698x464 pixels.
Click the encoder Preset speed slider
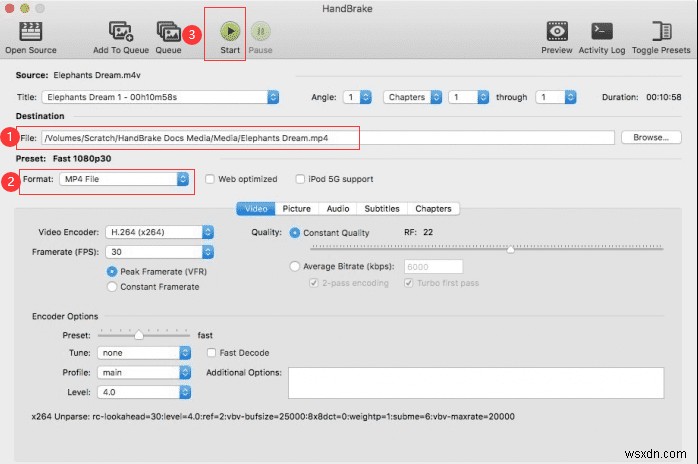(x=139, y=334)
